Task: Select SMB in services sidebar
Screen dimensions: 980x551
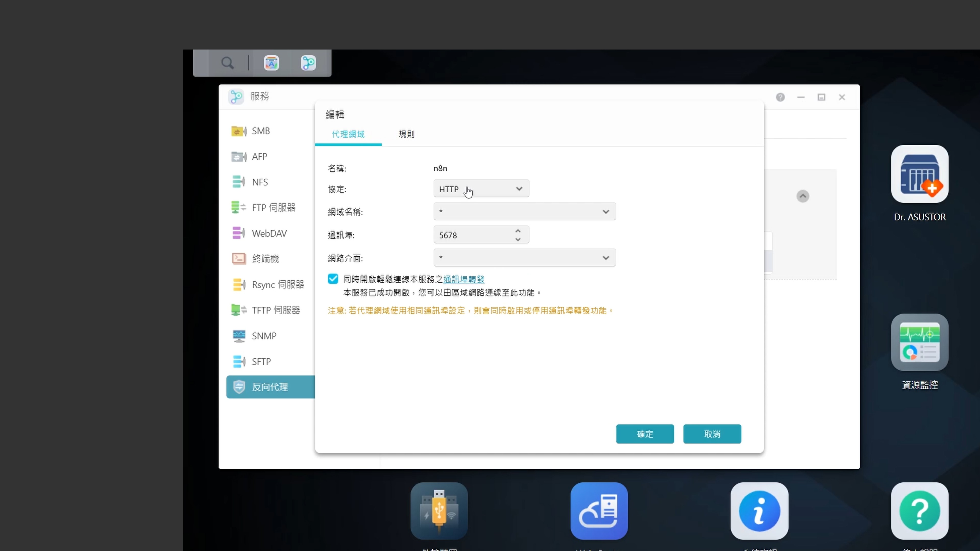Action: click(x=261, y=131)
